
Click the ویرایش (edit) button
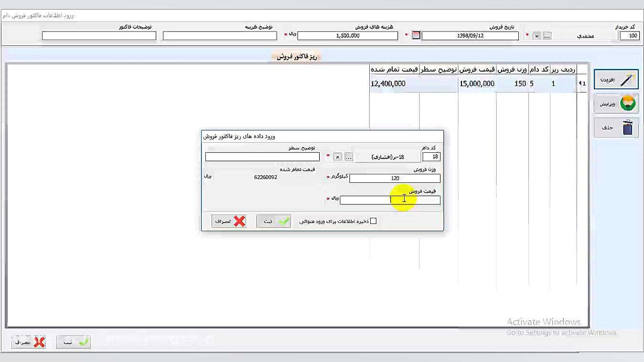(616, 104)
